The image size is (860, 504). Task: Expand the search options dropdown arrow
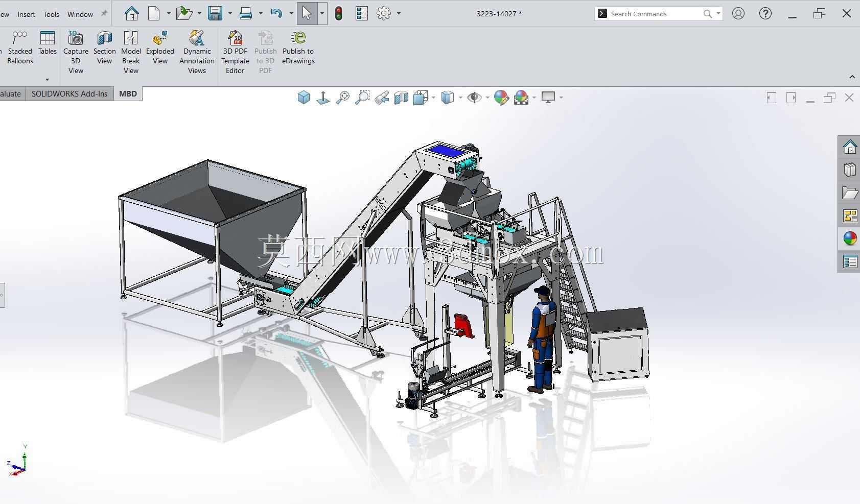tap(718, 14)
